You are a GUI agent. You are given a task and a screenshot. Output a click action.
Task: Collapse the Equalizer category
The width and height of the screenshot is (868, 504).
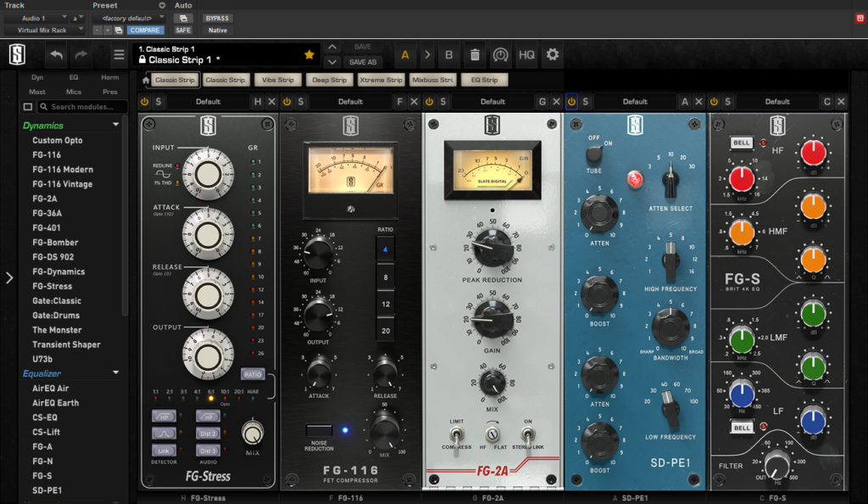coord(115,372)
